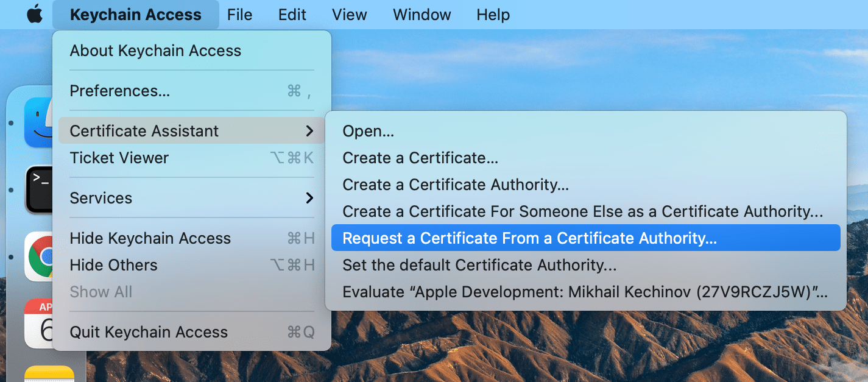
Task: Open the File menu
Action: [239, 15]
